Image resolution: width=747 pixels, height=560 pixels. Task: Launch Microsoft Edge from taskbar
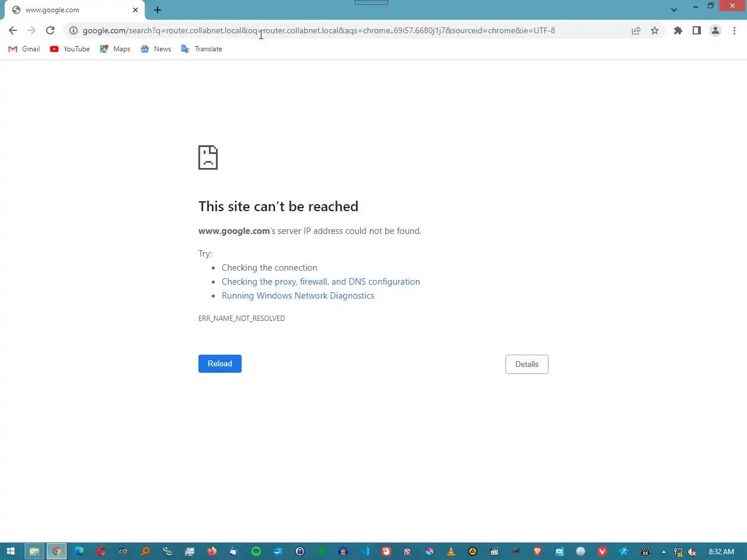[x=79, y=551]
